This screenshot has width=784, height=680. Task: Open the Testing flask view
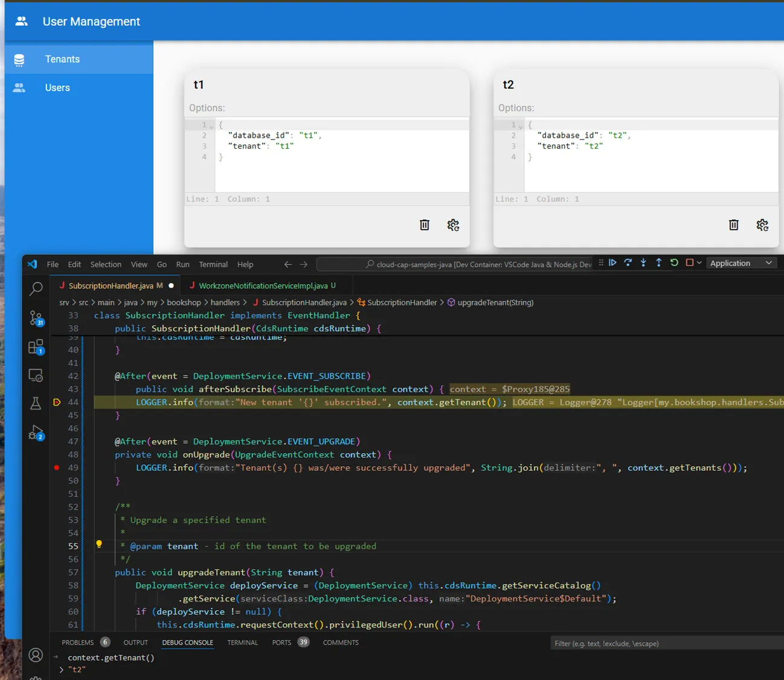pyautogui.click(x=36, y=403)
